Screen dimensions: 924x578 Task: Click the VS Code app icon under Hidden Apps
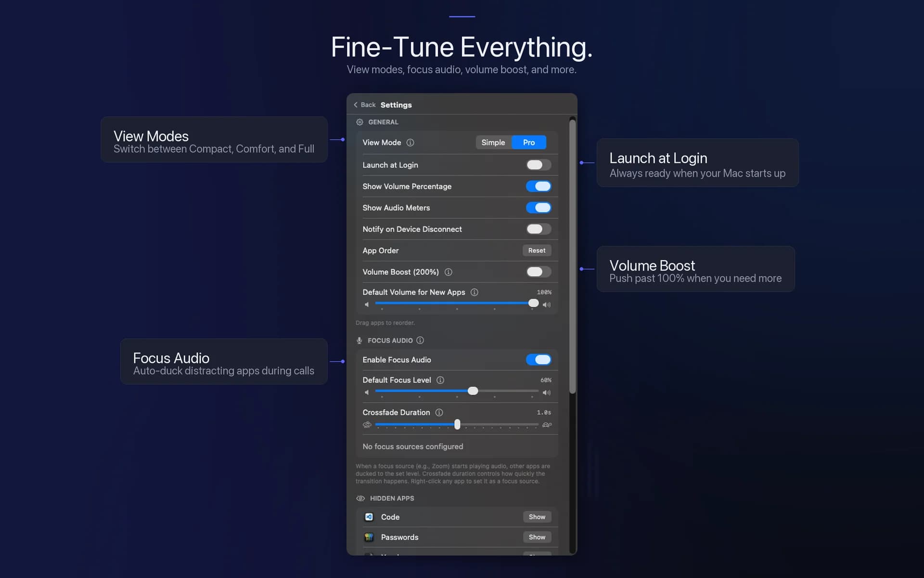369,516
